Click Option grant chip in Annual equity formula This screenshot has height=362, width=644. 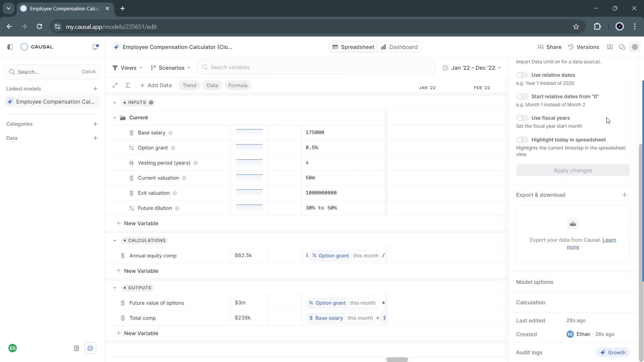click(x=330, y=256)
